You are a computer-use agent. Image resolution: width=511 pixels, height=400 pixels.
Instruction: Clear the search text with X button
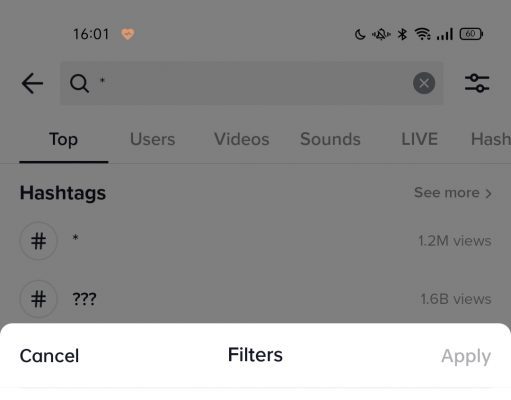pos(424,83)
